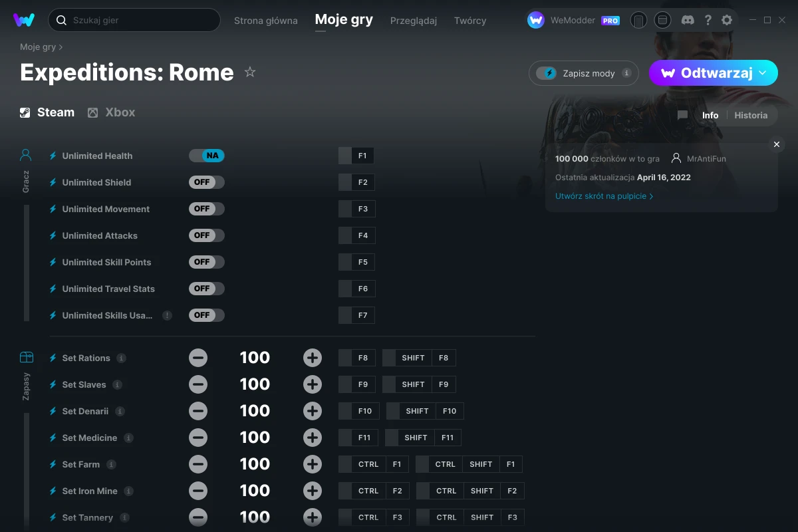Open the Twórcy tab
This screenshot has width=798, height=532.
pyautogui.click(x=470, y=21)
